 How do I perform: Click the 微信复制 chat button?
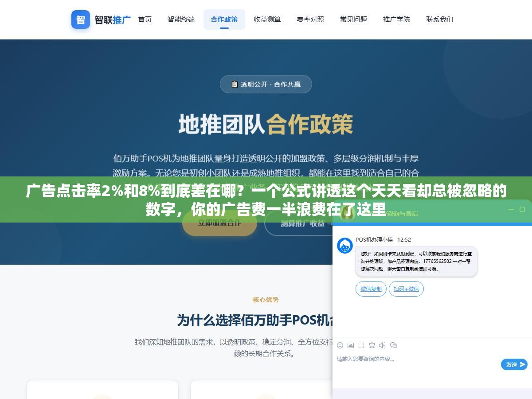click(x=371, y=289)
